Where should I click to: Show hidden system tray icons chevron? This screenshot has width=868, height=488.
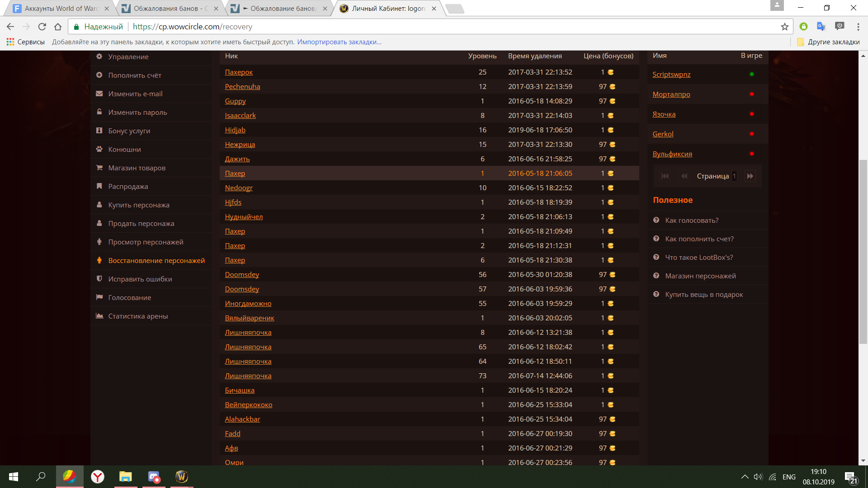(744, 477)
